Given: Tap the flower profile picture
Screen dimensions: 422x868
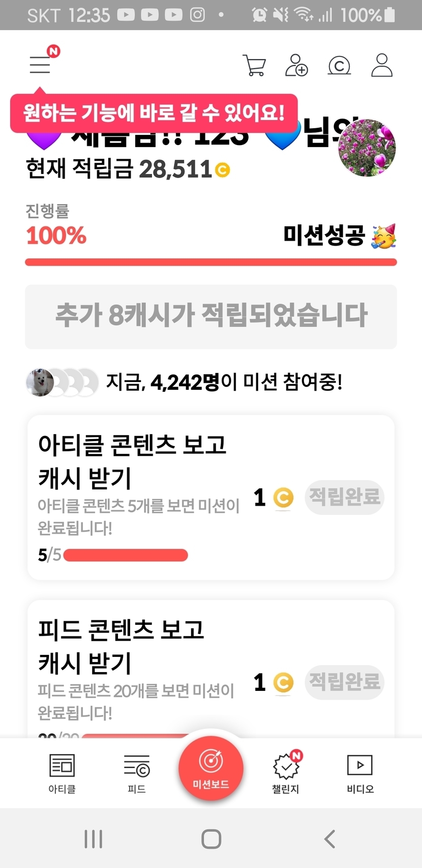Looking at the screenshot, I should pyautogui.click(x=367, y=148).
